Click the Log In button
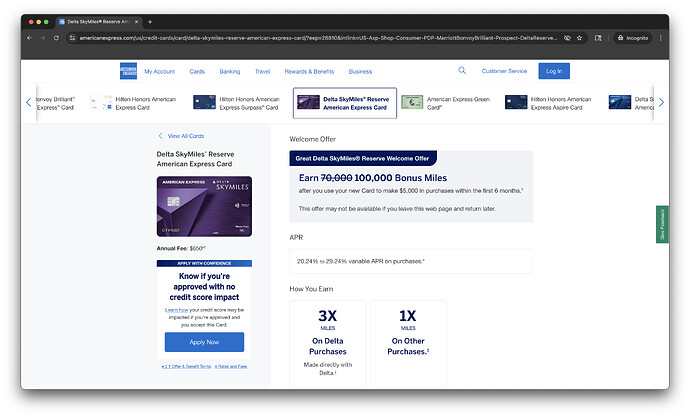 click(553, 71)
